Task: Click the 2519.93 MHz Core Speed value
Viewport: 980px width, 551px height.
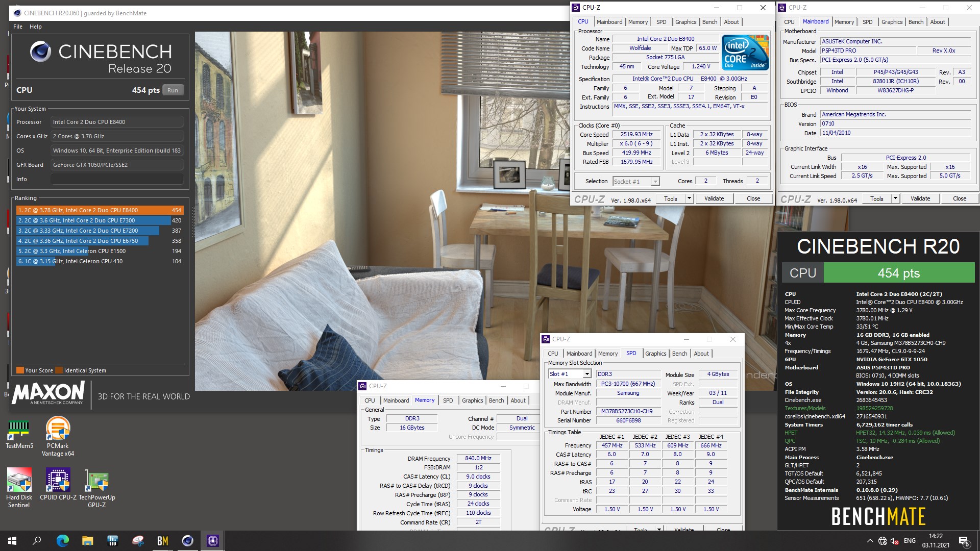Action: pos(636,134)
